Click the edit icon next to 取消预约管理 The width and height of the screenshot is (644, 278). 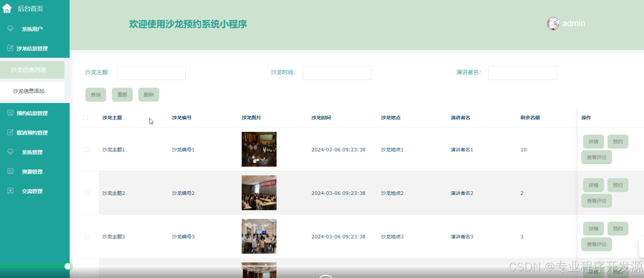click(x=10, y=132)
